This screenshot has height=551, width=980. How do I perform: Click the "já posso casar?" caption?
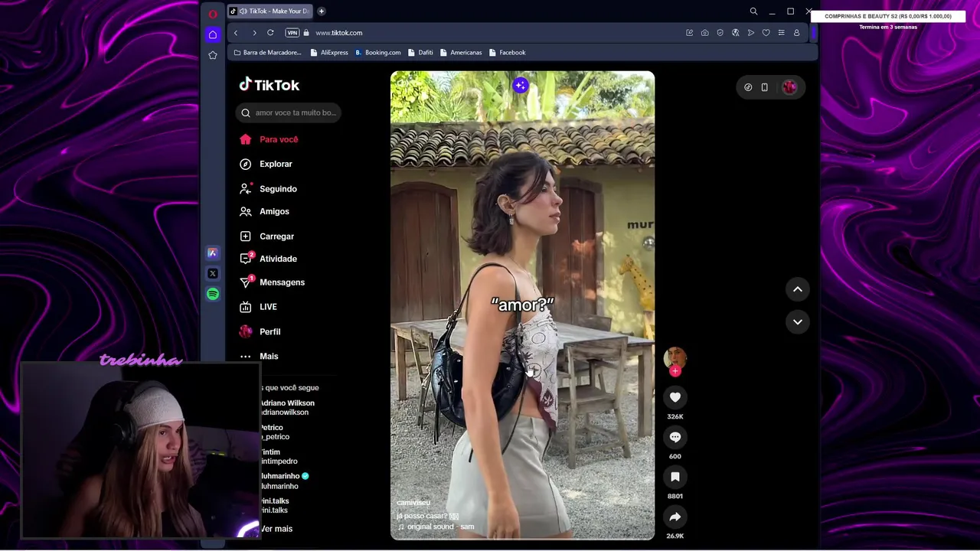pos(427,516)
